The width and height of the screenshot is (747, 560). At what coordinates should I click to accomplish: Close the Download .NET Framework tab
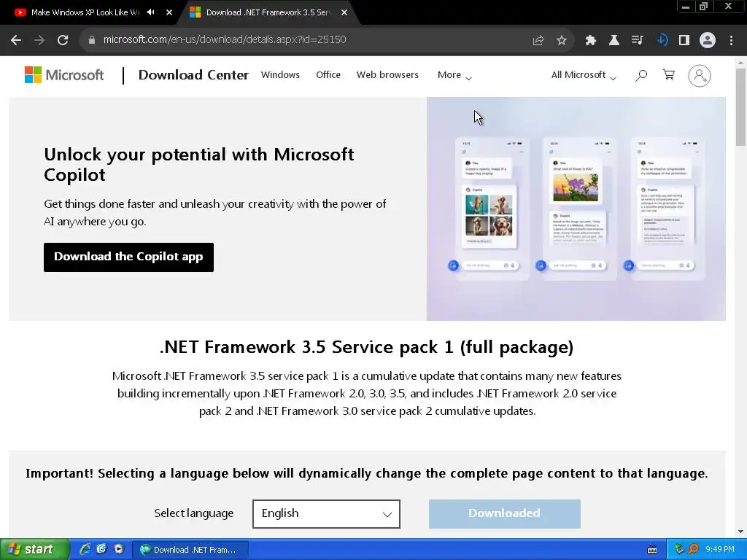coord(344,12)
